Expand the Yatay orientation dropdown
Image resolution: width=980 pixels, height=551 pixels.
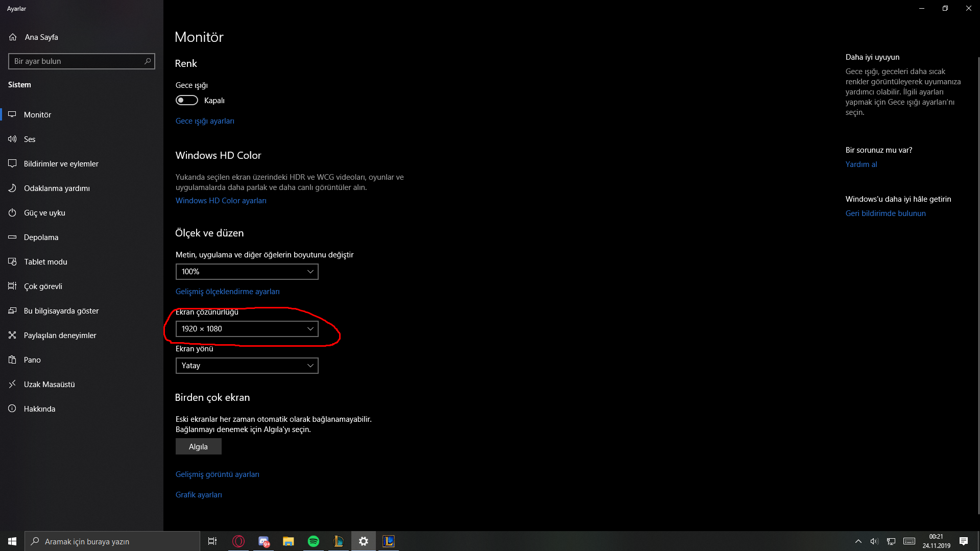[247, 366]
